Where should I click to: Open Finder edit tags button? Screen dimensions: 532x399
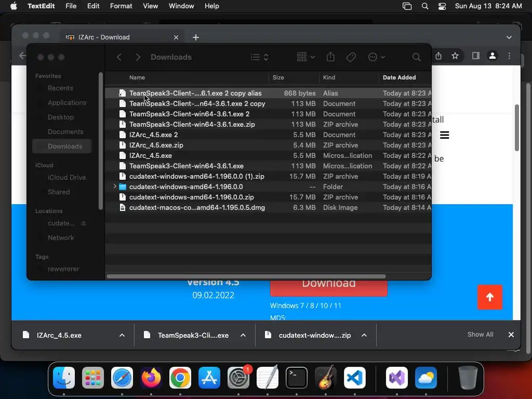click(x=351, y=57)
